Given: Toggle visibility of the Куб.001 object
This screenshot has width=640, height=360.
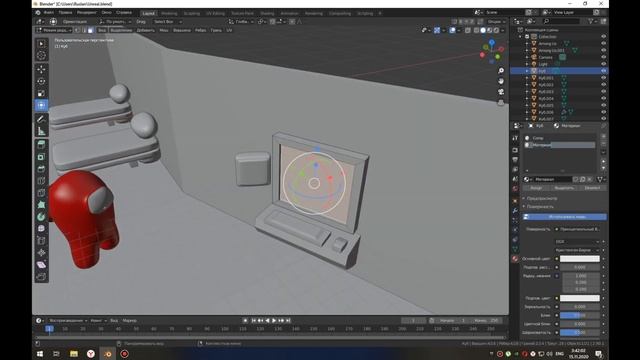Looking at the screenshot, I should click(x=603, y=78).
